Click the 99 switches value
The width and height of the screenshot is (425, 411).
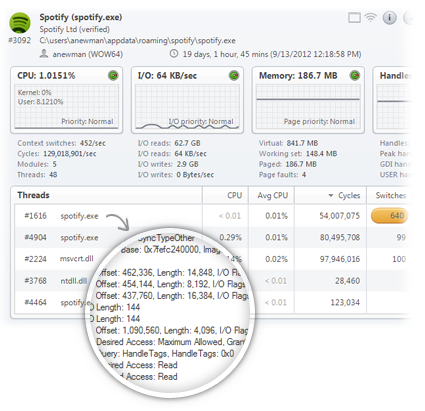[401, 237]
